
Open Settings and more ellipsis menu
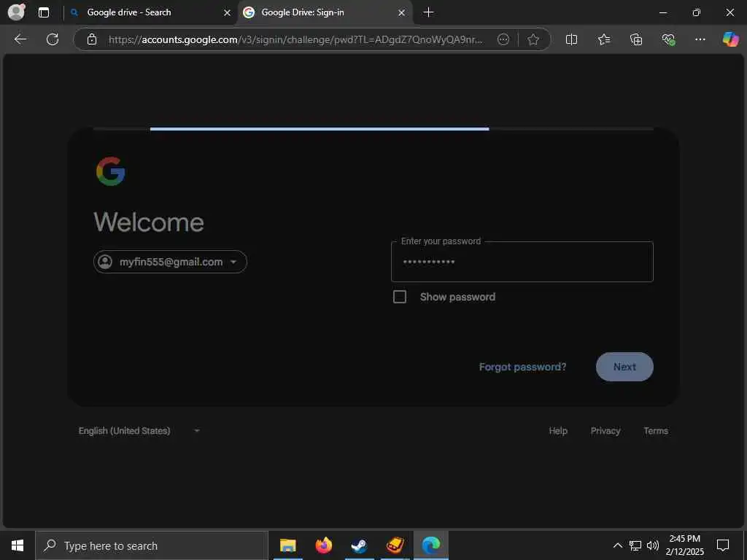(700, 39)
